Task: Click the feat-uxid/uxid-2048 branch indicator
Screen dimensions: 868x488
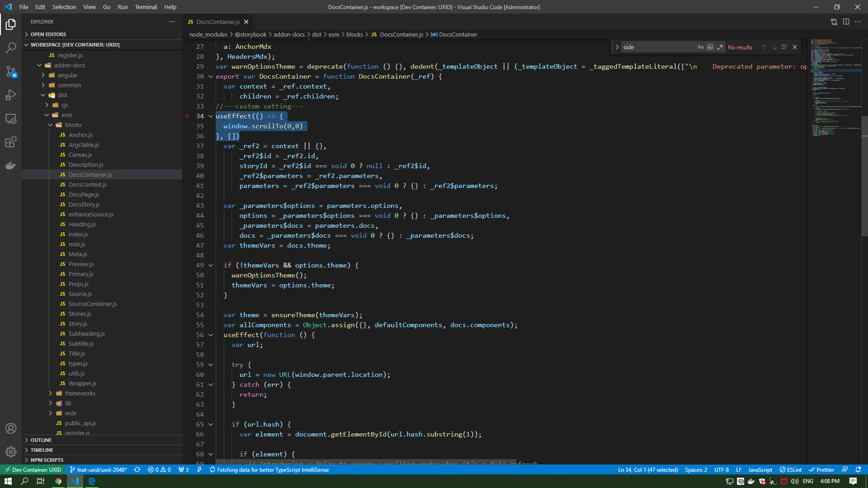Action: pyautogui.click(x=98, y=469)
